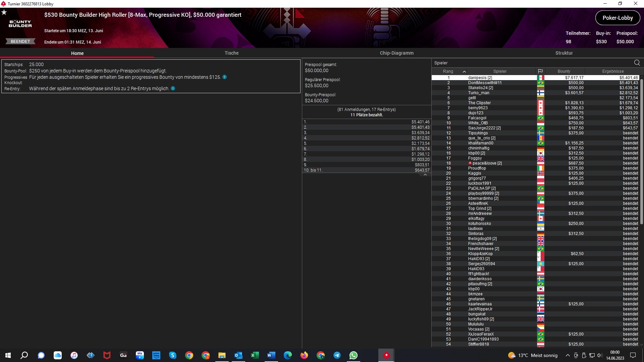Sort by Ergebnisse column header
Image resolution: width=644 pixels, height=362 pixels.
coord(612,71)
